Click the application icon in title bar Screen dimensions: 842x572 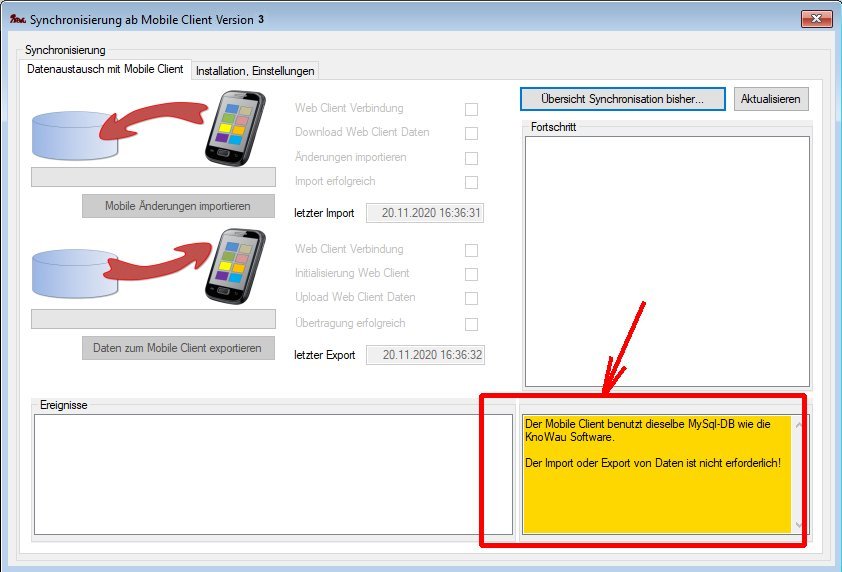coord(16,18)
